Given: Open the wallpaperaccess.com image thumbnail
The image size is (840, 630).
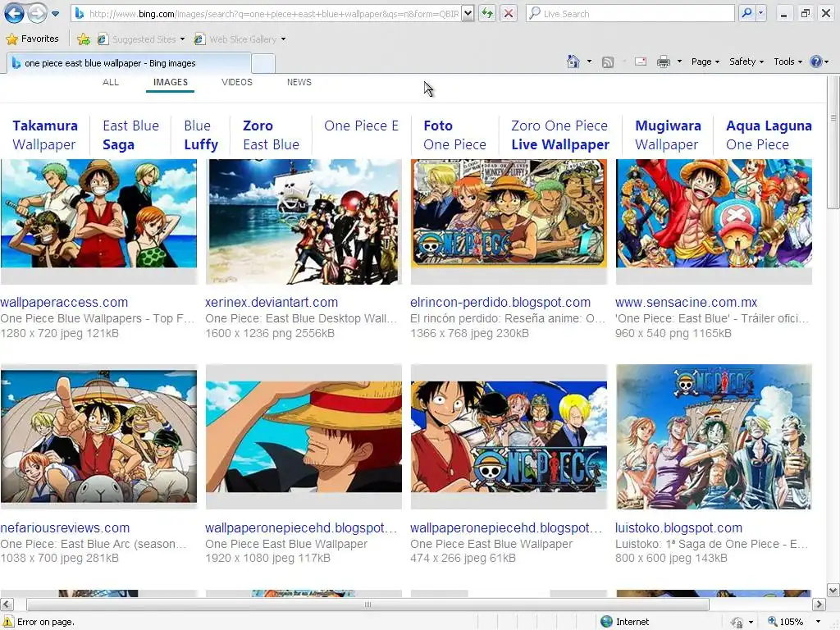Looking at the screenshot, I should (98, 213).
